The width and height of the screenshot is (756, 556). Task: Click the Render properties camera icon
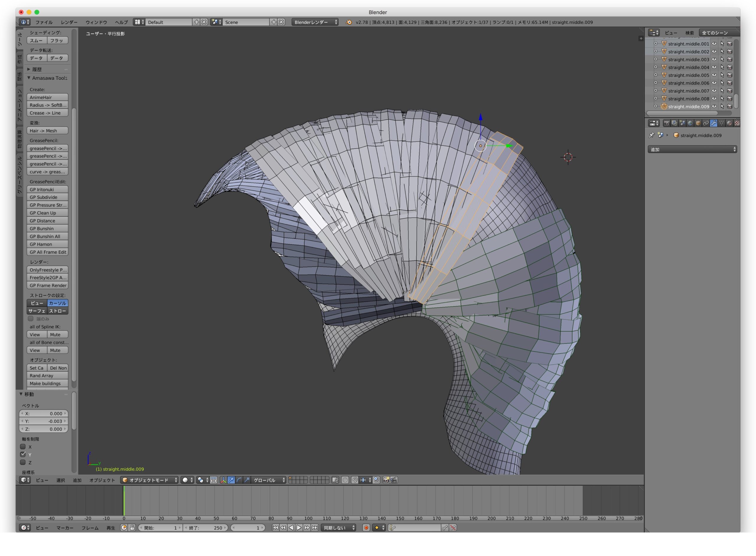(667, 123)
